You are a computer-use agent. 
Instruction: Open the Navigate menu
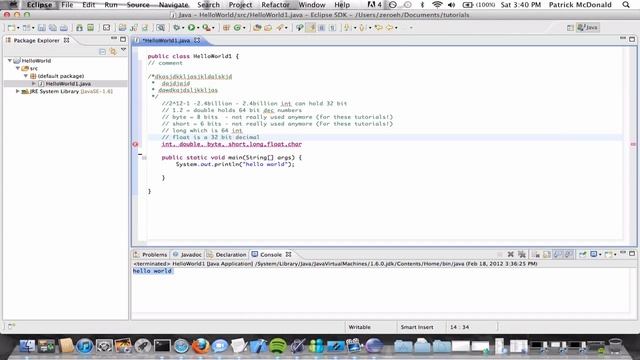[173, 5]
